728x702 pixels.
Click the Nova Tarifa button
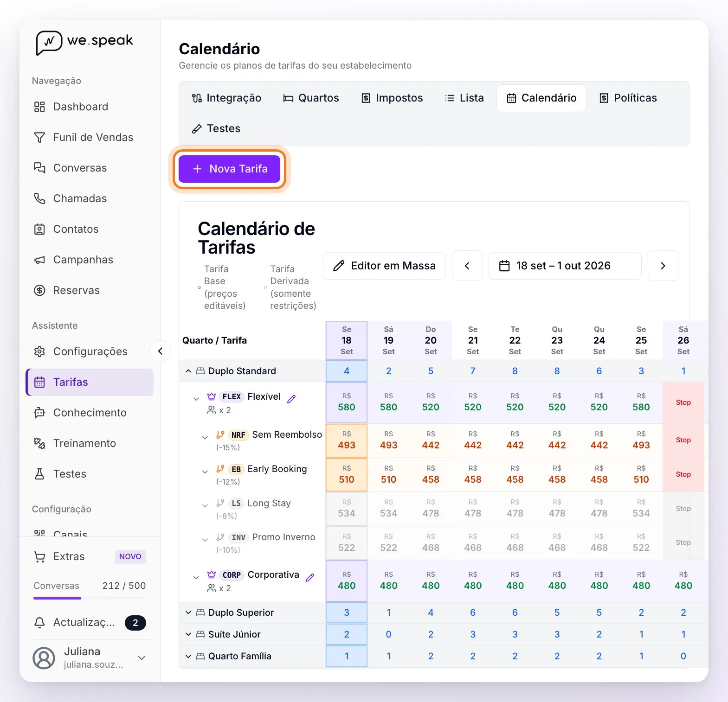point(229,169)
